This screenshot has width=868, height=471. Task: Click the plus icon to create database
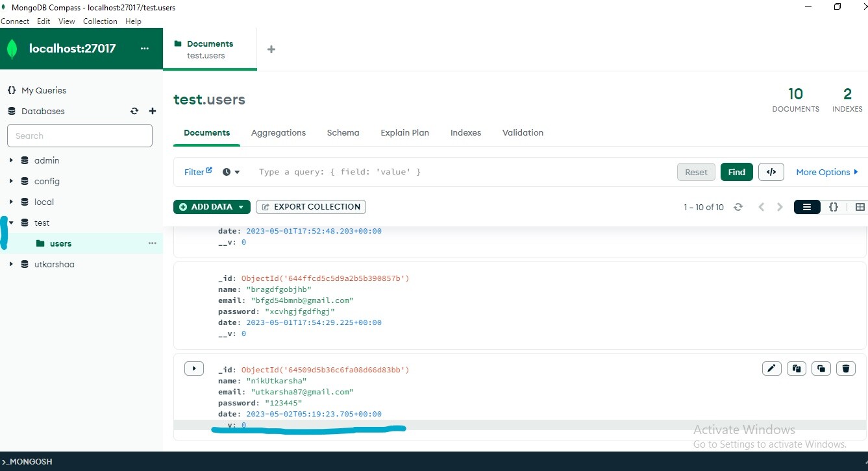tap(153, 111)
